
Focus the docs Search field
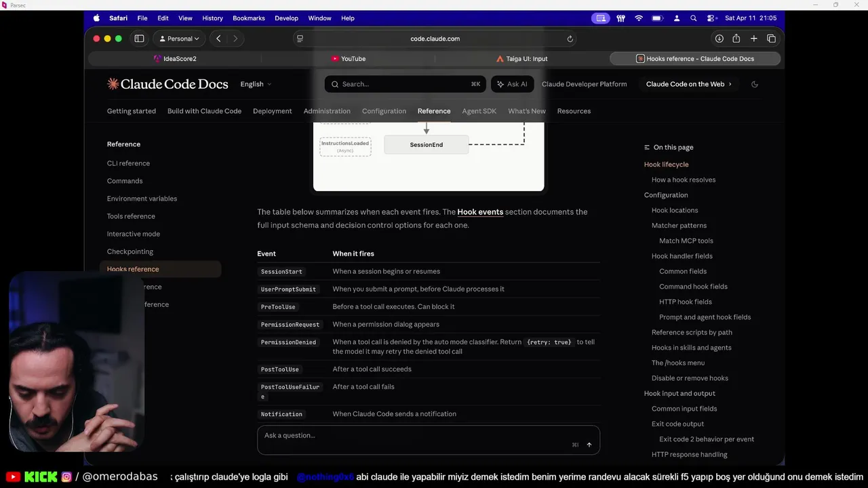pos(406,84)
